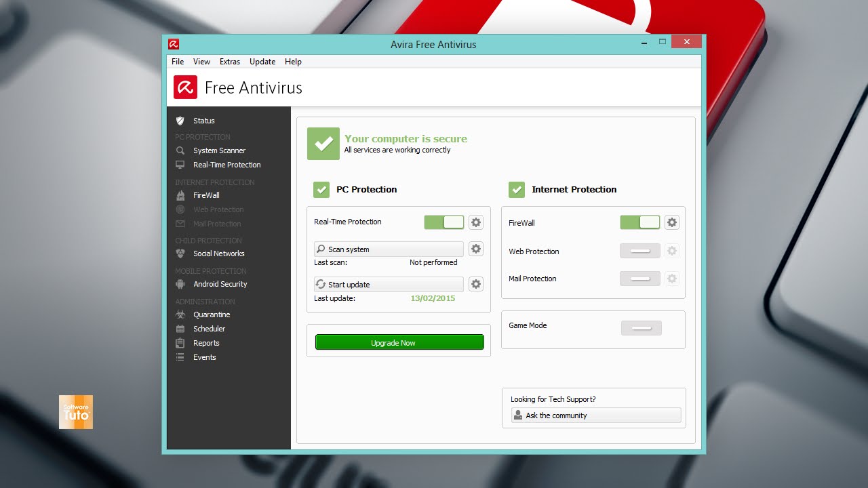Open the Update menu
Screen dimensions: 868x488
[x=262, y=62]
